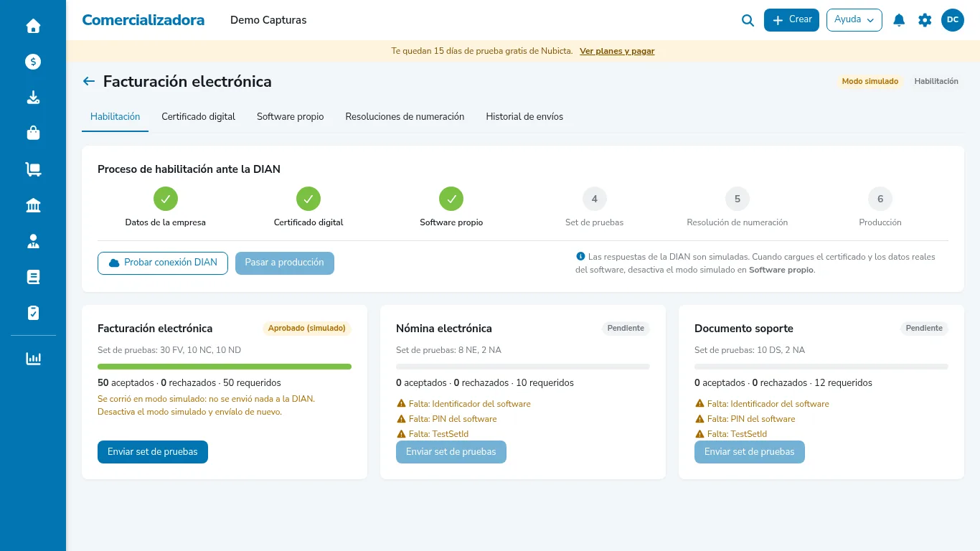Click the Crear button
Image resolution: width=980 pixels, height=551 pixels.
pyautogui.click(x=791, y=20)
